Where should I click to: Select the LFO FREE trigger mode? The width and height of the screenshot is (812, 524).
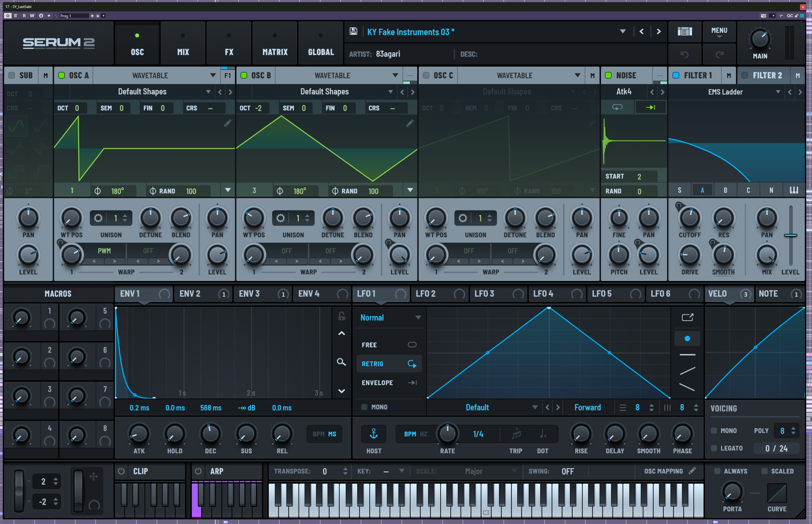389,345
